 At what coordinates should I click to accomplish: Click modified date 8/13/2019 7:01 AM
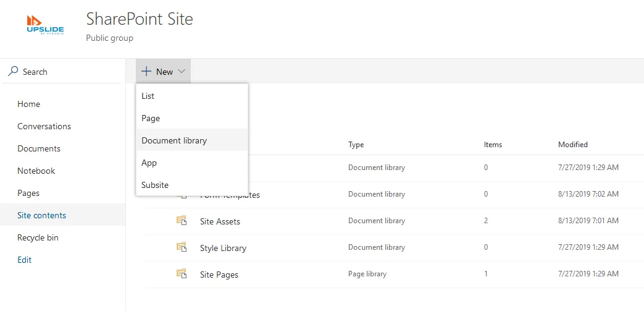tap(588, 221)
